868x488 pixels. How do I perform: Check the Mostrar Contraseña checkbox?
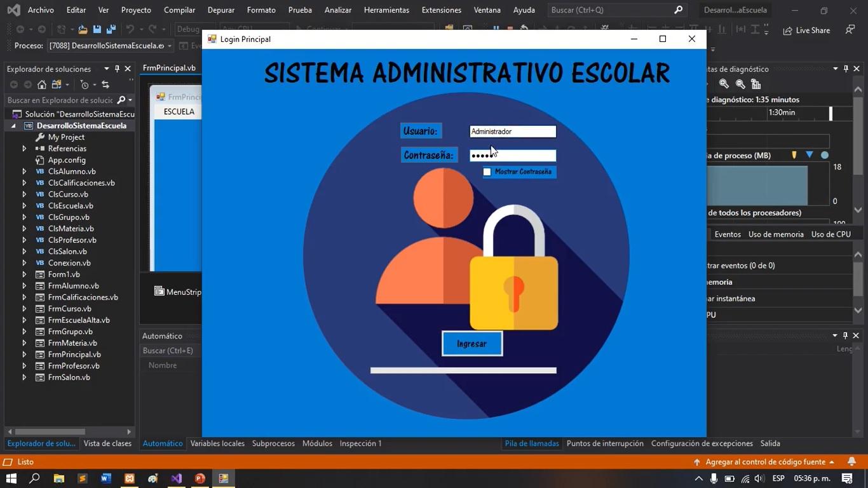(x=487, y=172)
